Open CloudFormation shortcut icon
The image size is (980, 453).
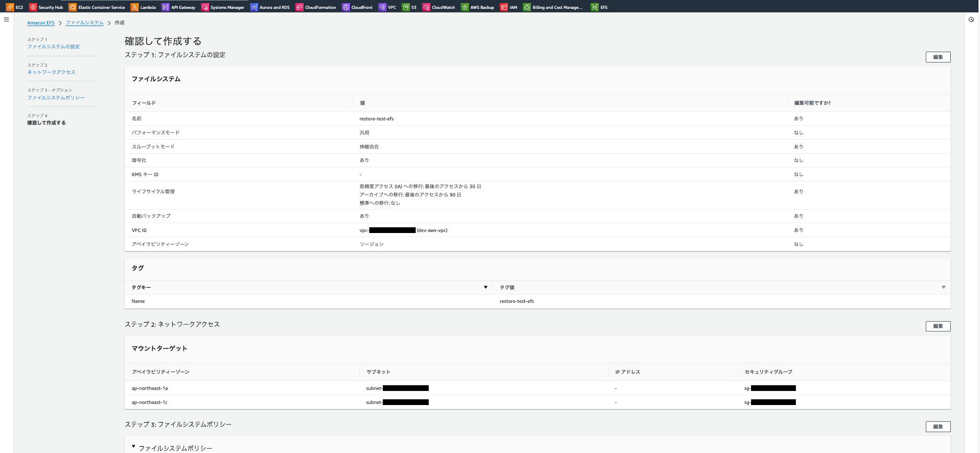point(299,7)
